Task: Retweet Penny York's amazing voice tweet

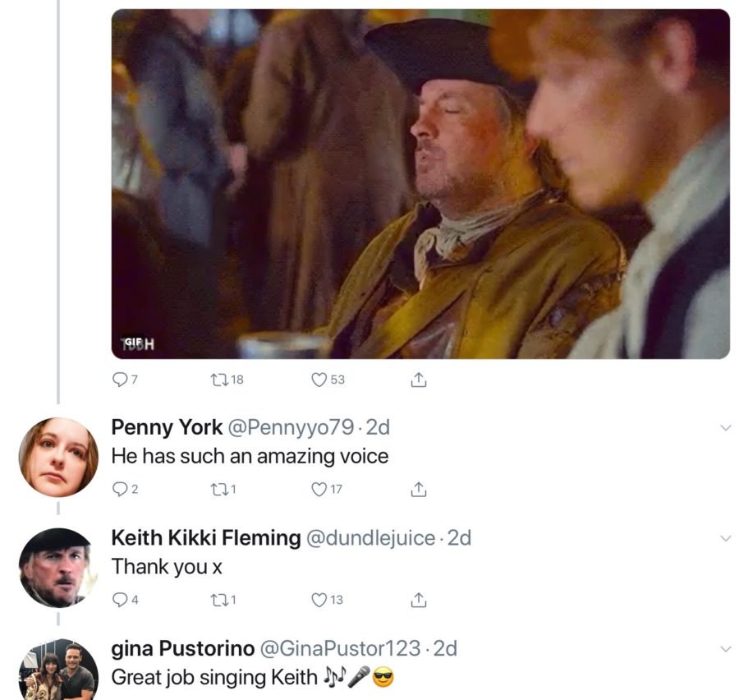Action: tap(219, 490)
